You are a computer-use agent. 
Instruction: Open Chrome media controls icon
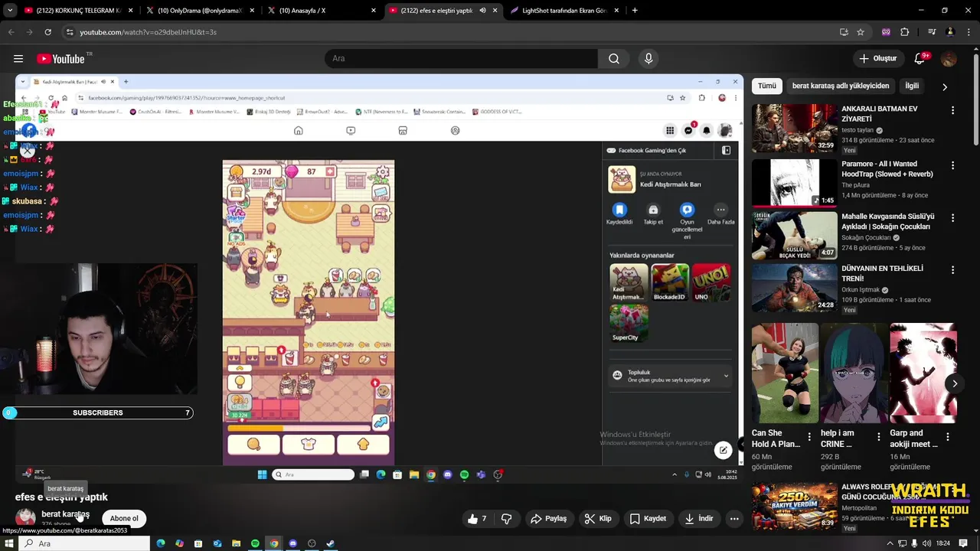932,32
